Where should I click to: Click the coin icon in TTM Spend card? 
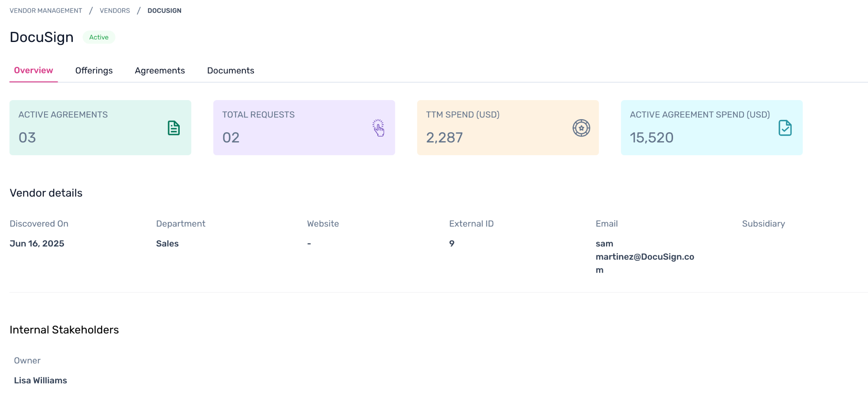(581, 128)
